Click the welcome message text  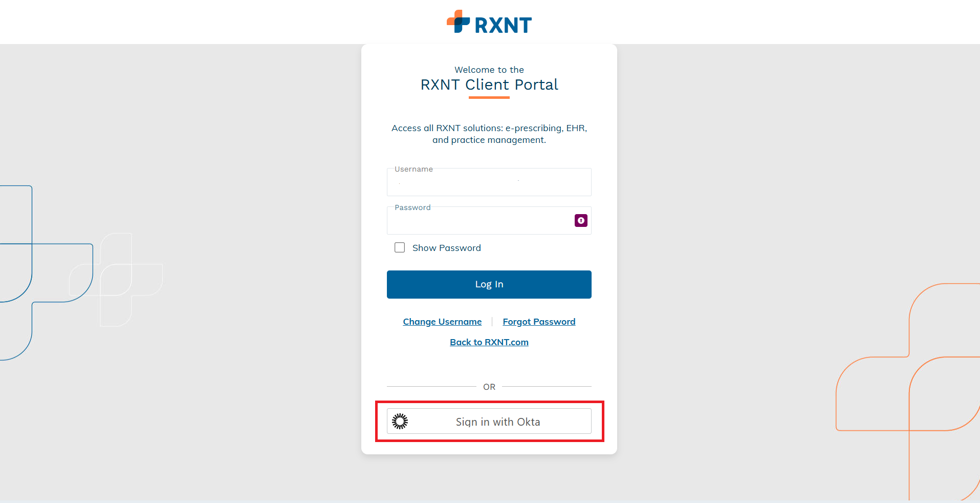[x=489, y=70]
